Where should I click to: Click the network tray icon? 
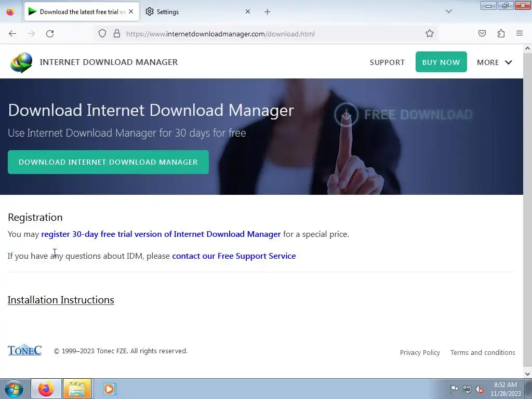(467, 389)
